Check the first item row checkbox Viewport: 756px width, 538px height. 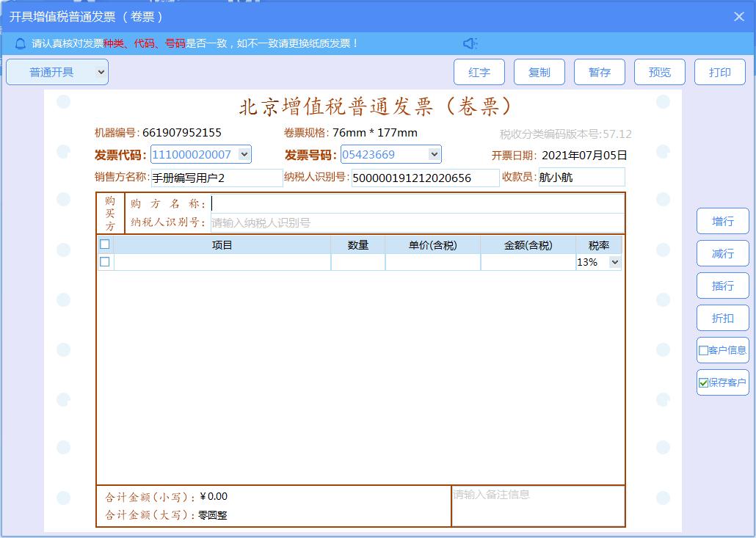(x=104, y=261)
